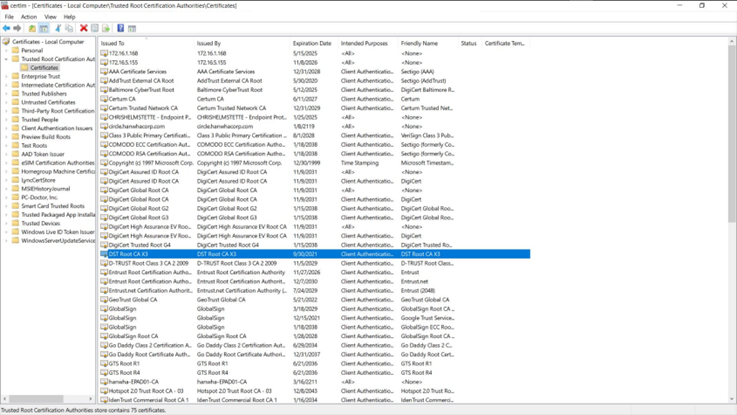Viewport: 737px width, 415px height.
Task: Sort by the Issued To column
Action: (146, 43)
